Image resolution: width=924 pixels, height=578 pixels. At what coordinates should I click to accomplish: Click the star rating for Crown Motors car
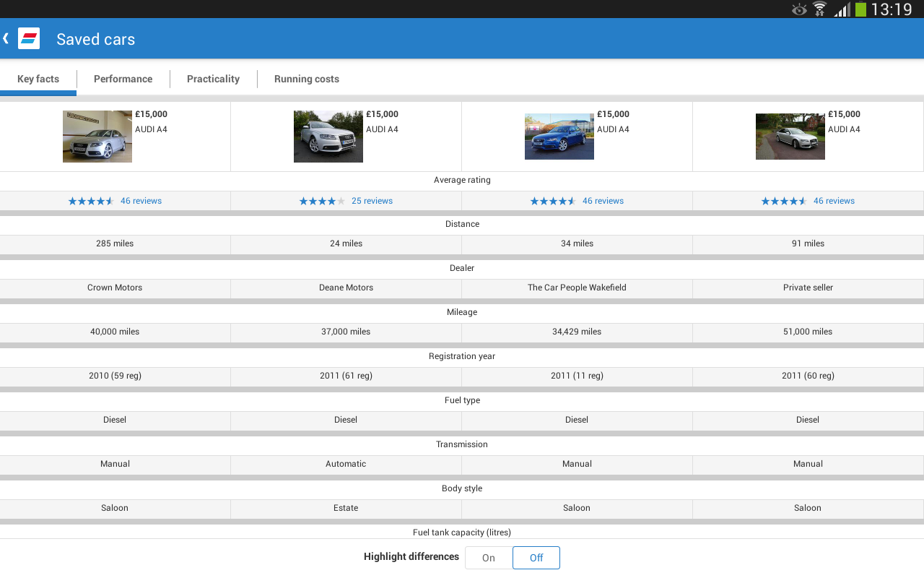(x=91, y=201)
